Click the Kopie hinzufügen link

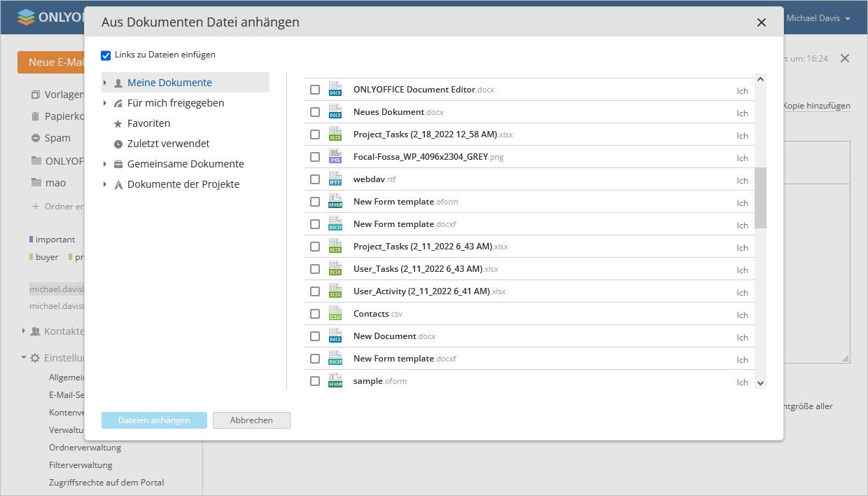click(817, 106)
